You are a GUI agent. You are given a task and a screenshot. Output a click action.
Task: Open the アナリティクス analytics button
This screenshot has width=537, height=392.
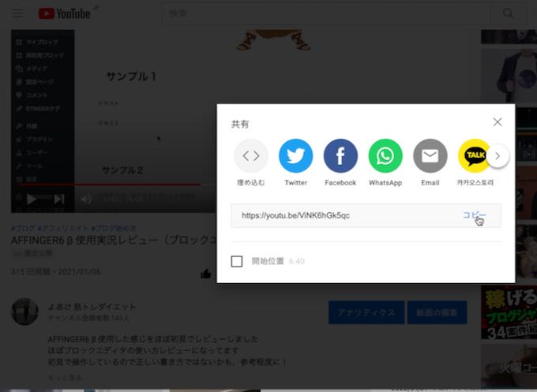click(366, 312)
